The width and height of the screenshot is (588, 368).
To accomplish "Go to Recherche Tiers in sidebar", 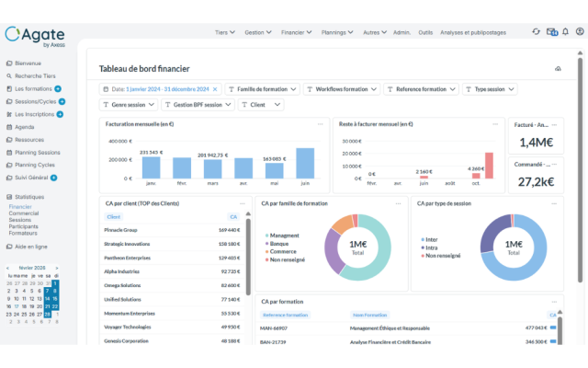I will [x=35, y=75].
